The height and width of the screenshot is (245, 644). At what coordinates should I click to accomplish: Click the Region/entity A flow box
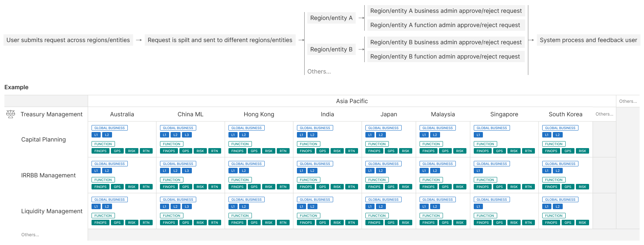[x=331, y=18]
